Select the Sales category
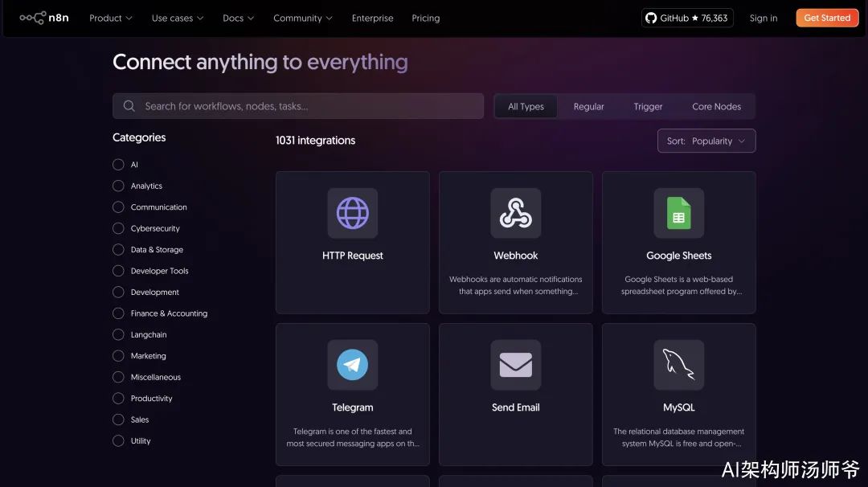Image resolution: width=868 pixels, height=487 pixels. click(131, 419)
